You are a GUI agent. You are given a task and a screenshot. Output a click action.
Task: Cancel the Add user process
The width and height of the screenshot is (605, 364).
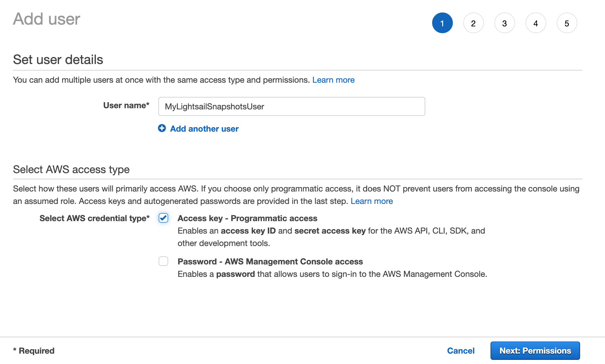[461, 350]
